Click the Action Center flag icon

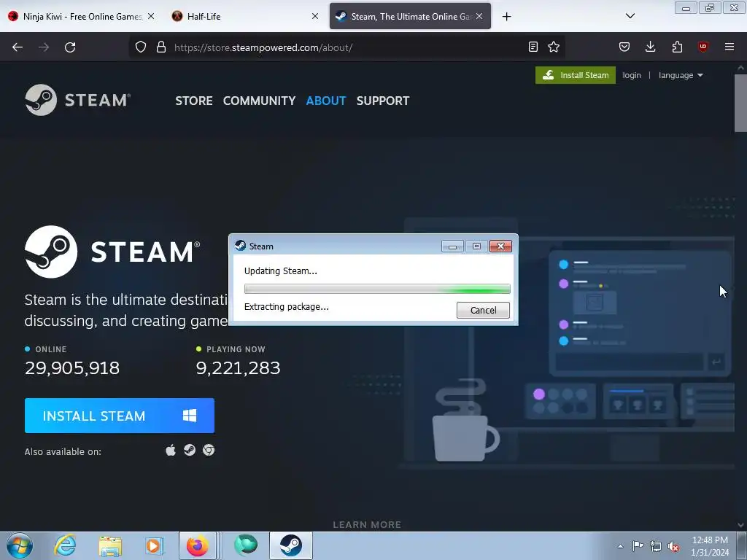[x=638, y=545]
